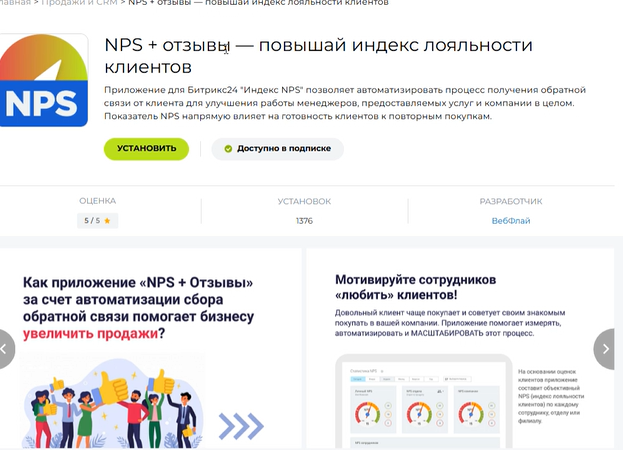Click the УСТАНОВОК label
This screenshot has height=450, width=623.
coord(304,201)
